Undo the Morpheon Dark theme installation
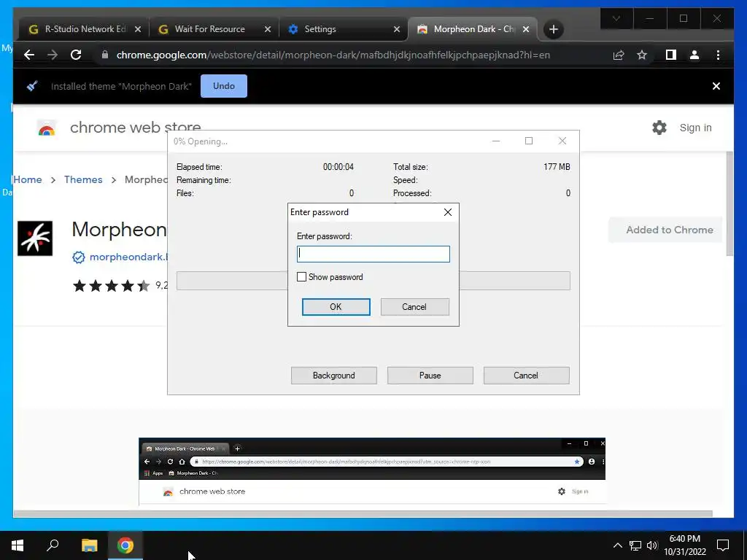 pos(224,86)
